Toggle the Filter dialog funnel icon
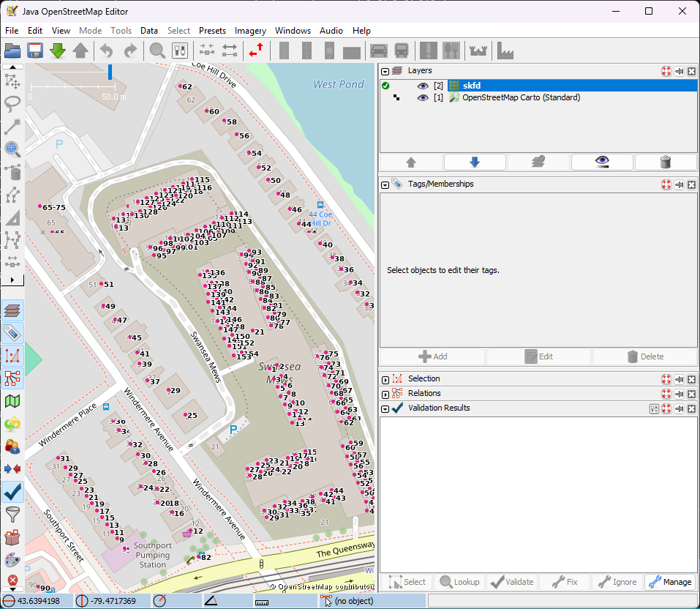 tap(12, 515)
